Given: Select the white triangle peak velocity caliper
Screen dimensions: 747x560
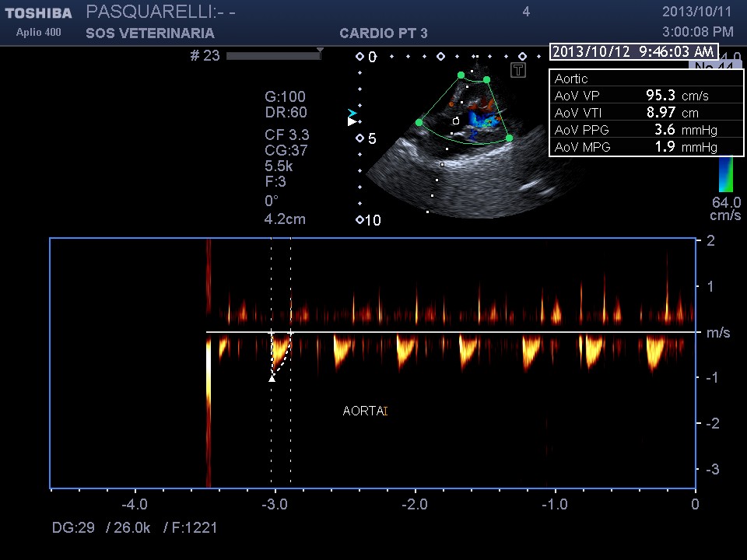Looking at the screenshot, I should (x=272, y=379).
